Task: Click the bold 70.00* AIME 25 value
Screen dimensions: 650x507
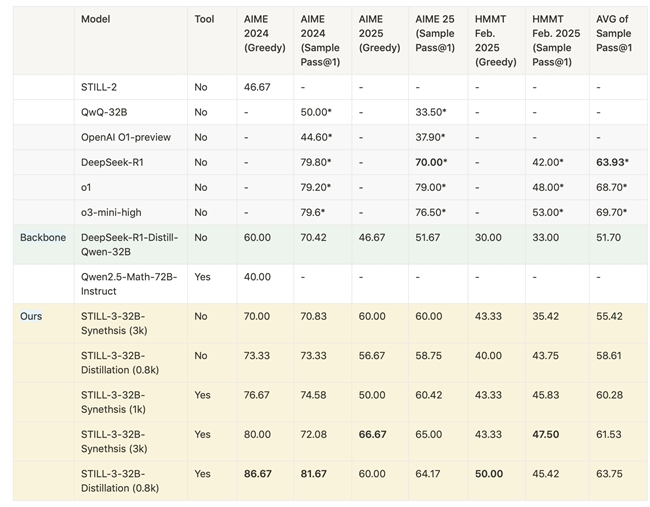Action: click(x=431, y=162)
